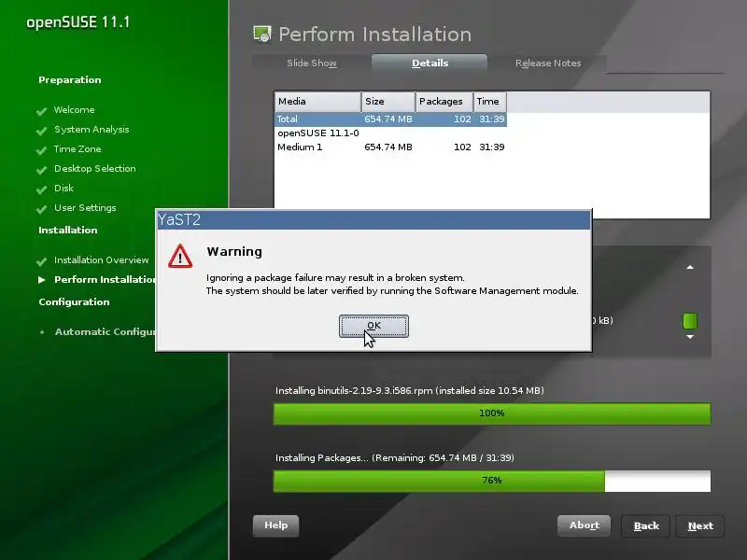Click the Installation Overview step checkmark

pyautogui.click(x=41, y=261)
